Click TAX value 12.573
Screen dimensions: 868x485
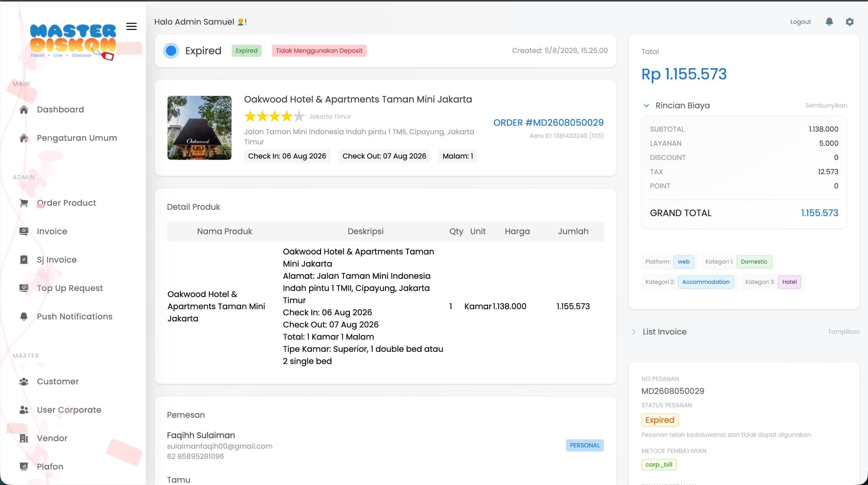[828, 172]
